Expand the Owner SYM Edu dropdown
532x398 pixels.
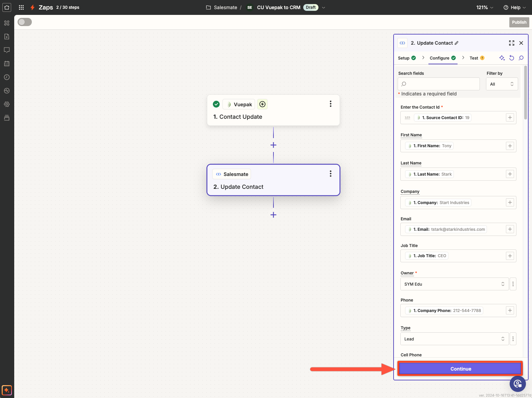[454, 284]
